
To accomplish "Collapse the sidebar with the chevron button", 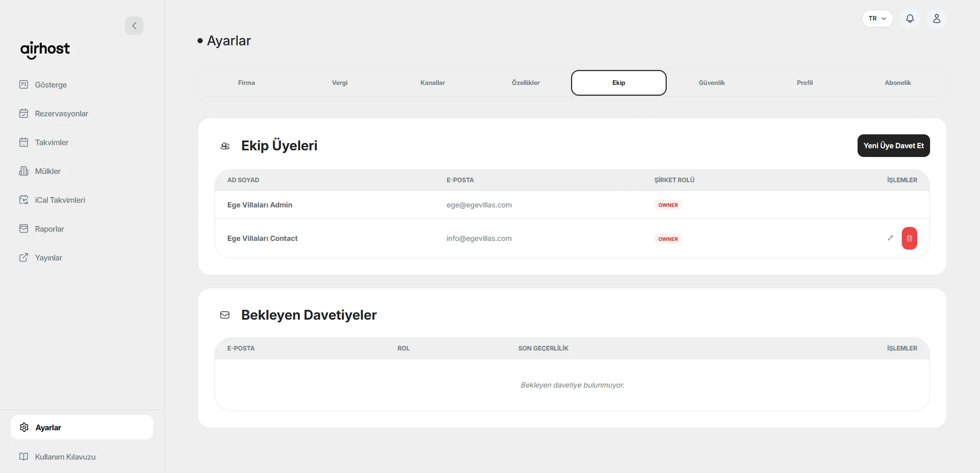I will point(134,26).
